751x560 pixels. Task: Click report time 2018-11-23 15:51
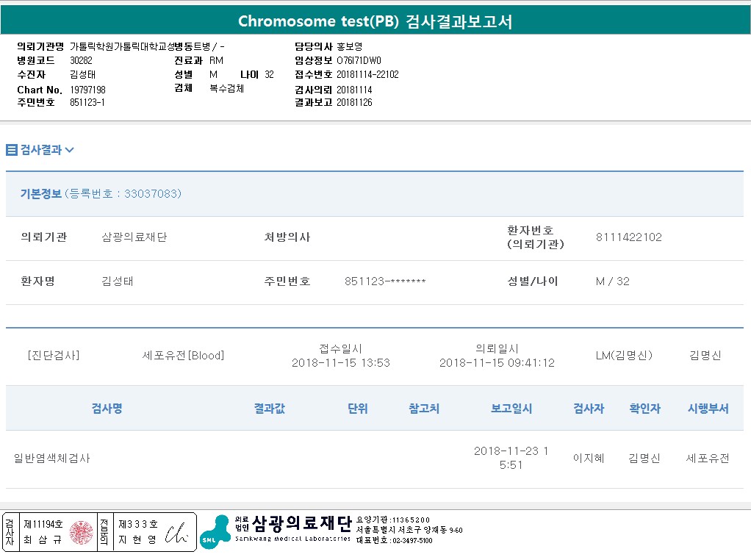(511, 458)
